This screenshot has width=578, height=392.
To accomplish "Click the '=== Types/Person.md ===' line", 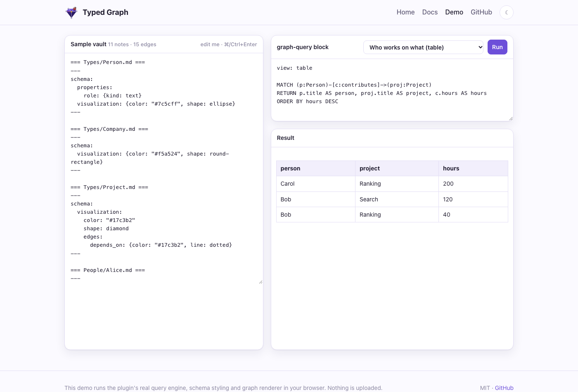I will coord(108,62).
